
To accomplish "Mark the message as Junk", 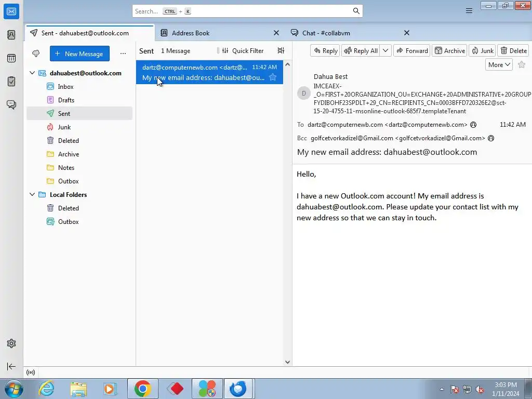I will pos(482,50).
